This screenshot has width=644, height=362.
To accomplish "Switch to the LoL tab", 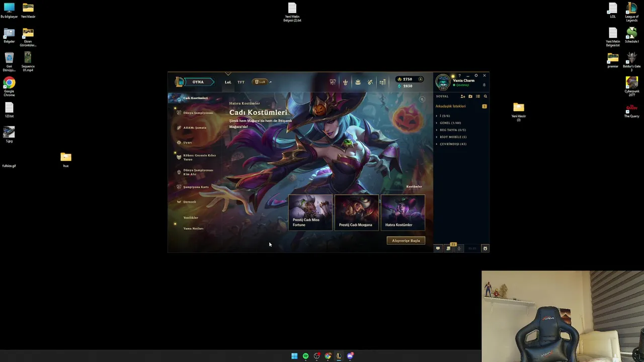I will click(228, 82).
